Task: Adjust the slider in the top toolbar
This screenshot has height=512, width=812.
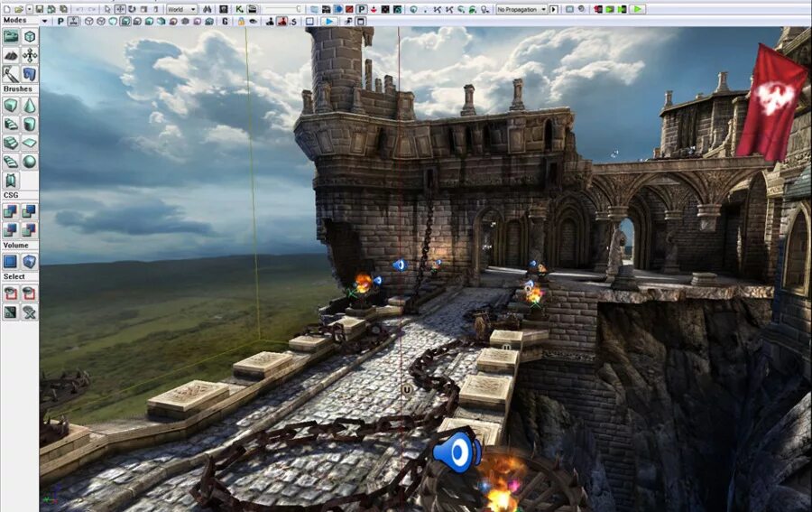Action: (283, 9)
